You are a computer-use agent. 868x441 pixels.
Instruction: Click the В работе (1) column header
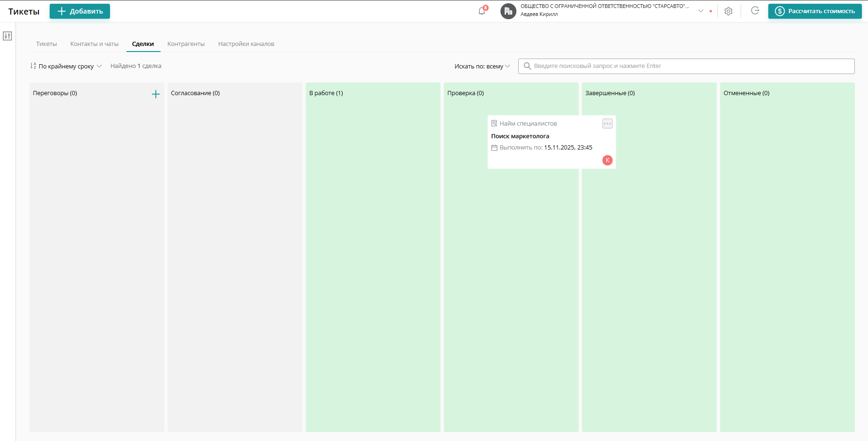(326, 93)
